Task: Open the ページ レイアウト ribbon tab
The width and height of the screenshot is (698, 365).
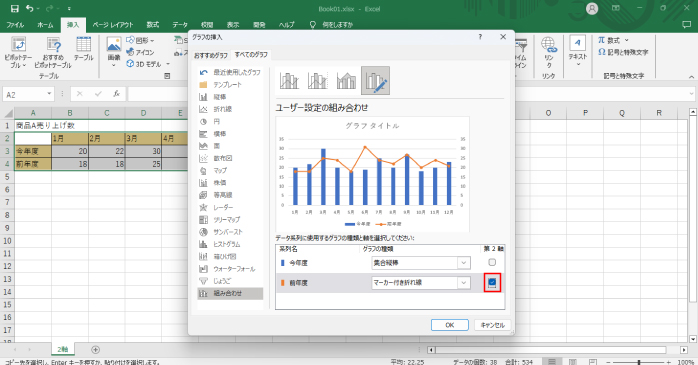Action: coord(113,25)
